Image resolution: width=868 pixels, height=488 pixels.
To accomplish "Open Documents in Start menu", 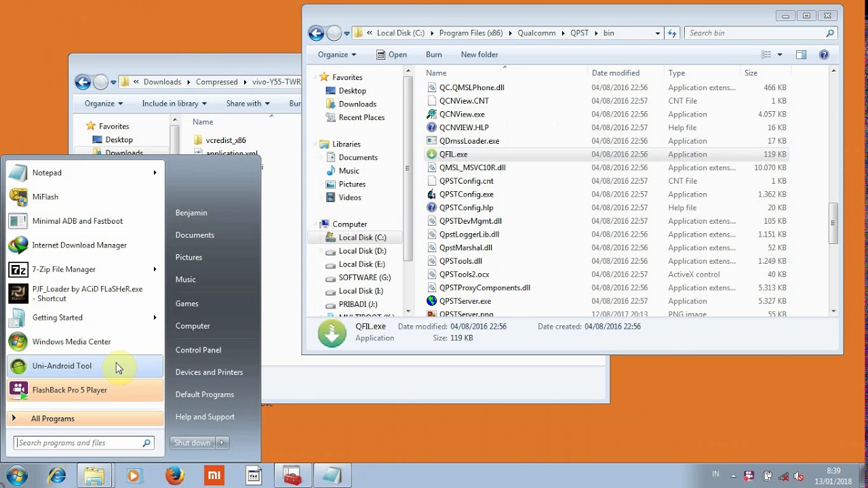I will (195, 235).
